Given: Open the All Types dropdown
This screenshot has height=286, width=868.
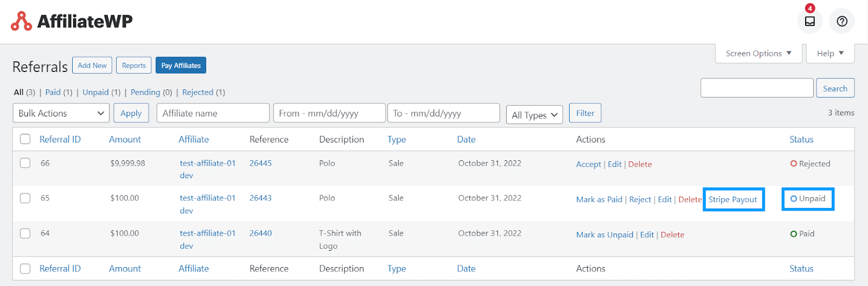Looking at the screenshot, I should coord(534,115).
